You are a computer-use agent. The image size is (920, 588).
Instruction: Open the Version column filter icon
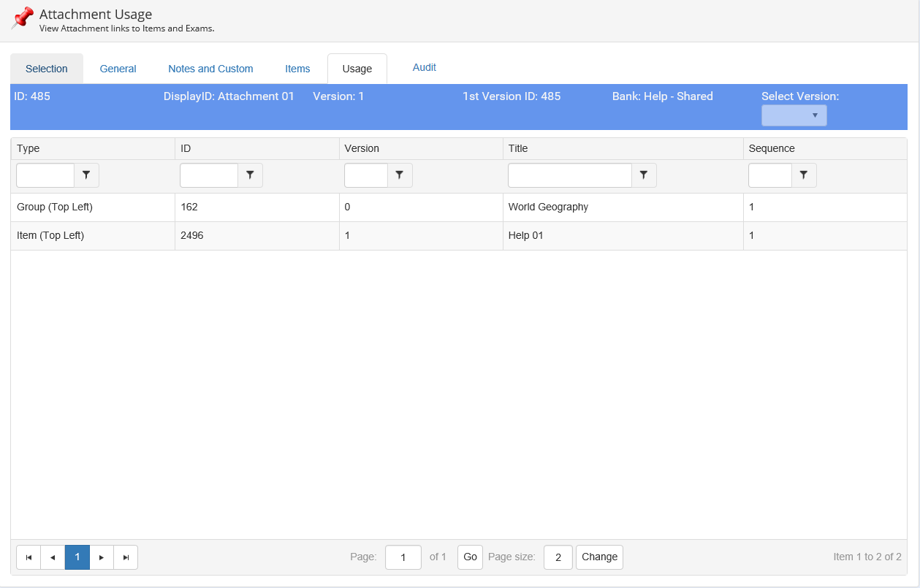[400, 175]
